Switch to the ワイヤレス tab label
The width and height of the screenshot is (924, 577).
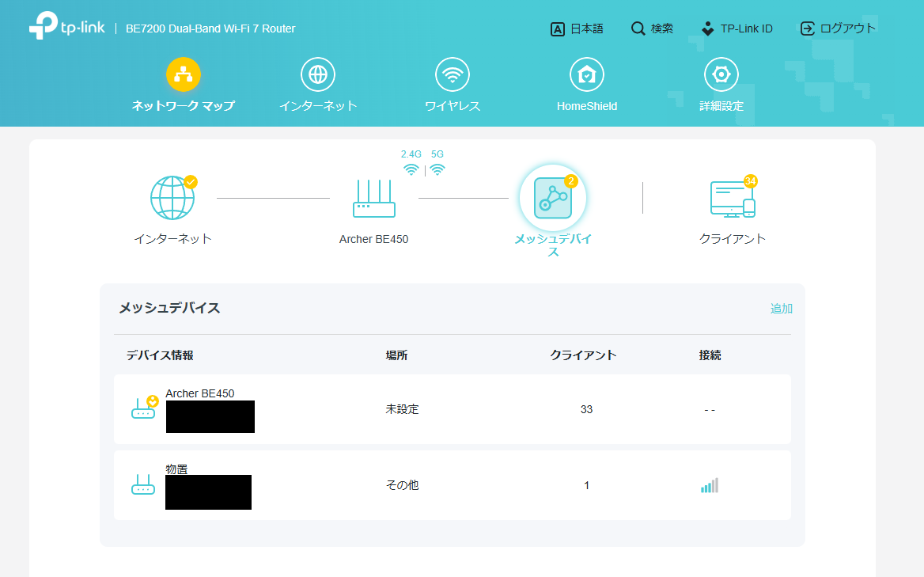(453, 106)
